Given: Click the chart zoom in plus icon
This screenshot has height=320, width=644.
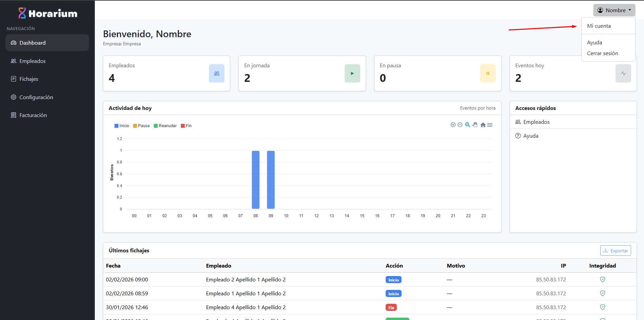Looking at the screenshot, I should click(x=453, y=125).
